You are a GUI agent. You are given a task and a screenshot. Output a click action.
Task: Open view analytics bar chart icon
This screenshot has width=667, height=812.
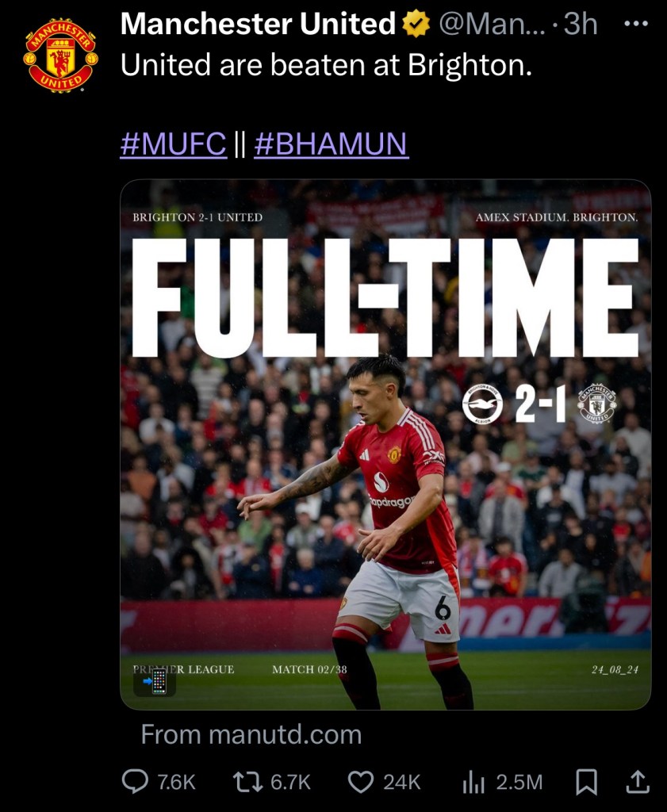point(473,782)
